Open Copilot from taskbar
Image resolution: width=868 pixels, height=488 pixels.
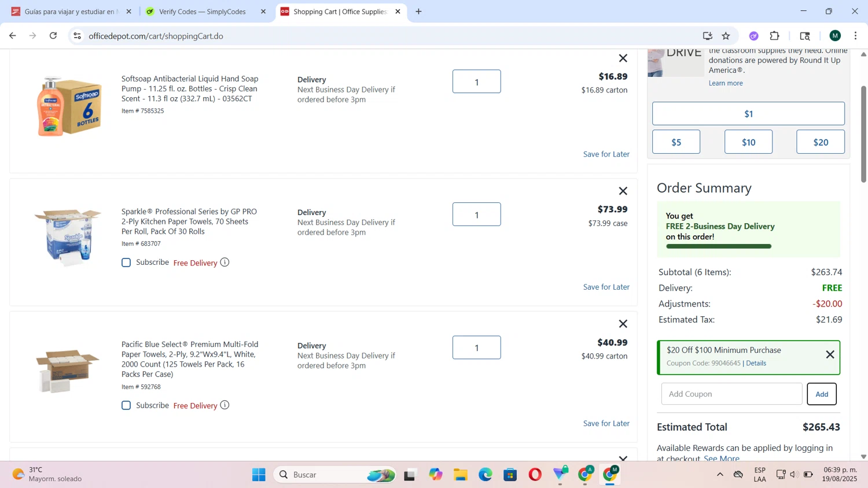[435, 475]
